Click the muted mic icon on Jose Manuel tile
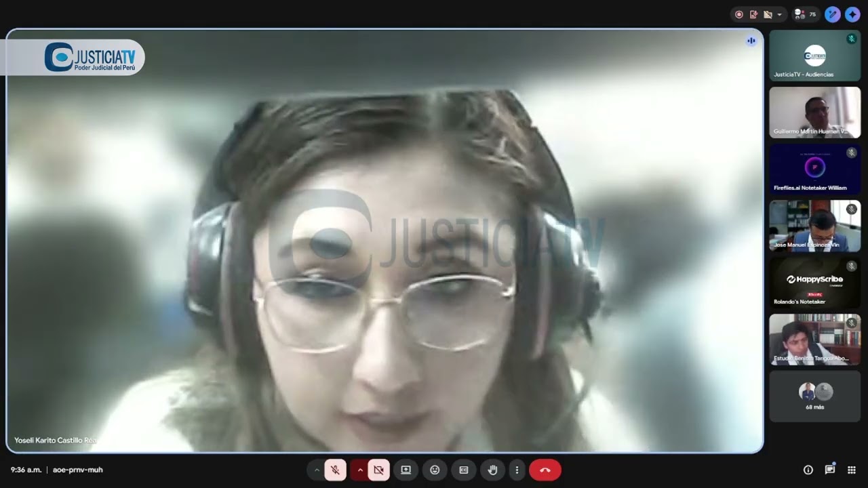 click(851, 209)
